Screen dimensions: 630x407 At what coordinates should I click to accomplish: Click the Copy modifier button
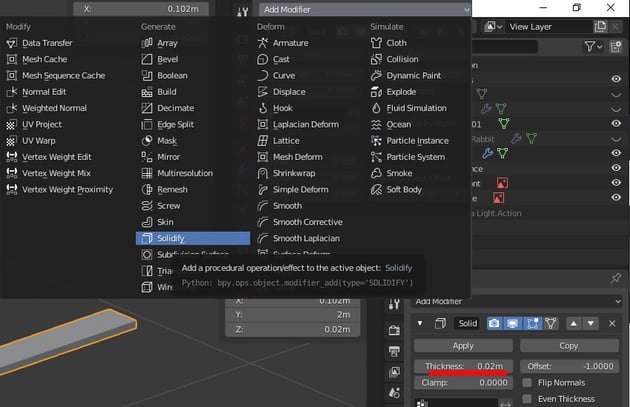[568, 345]
